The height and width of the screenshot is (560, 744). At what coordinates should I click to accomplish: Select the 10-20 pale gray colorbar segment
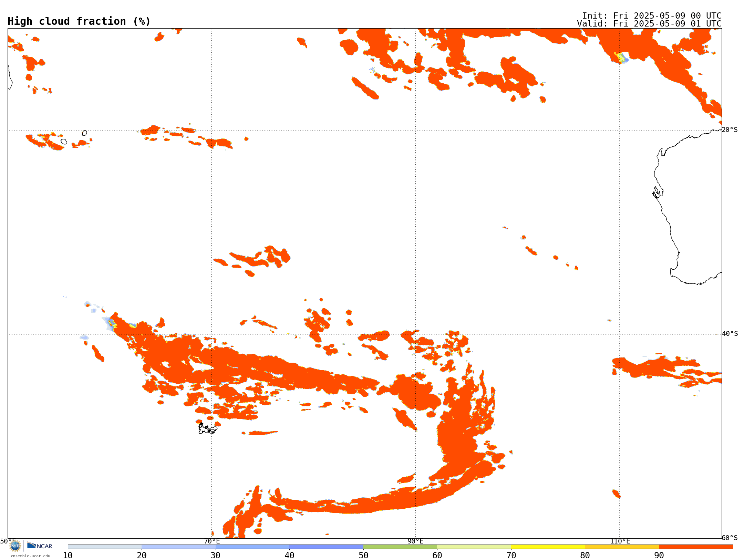coord(105,547)
